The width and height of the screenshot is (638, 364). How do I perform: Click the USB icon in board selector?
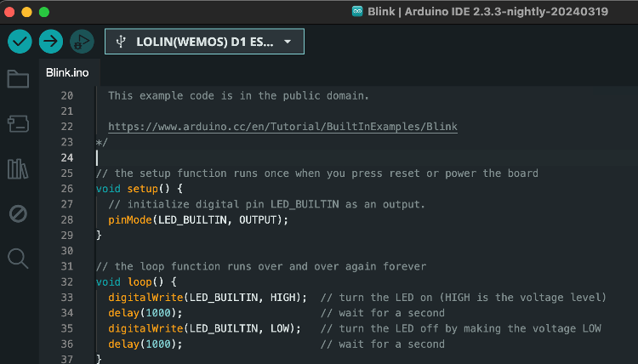122,42
